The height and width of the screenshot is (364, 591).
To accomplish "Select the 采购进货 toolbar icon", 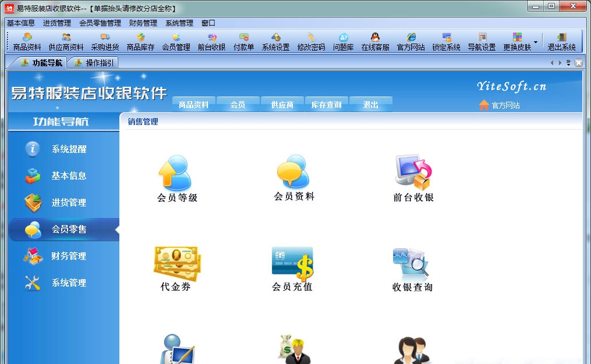I will (x=105, y=41).
